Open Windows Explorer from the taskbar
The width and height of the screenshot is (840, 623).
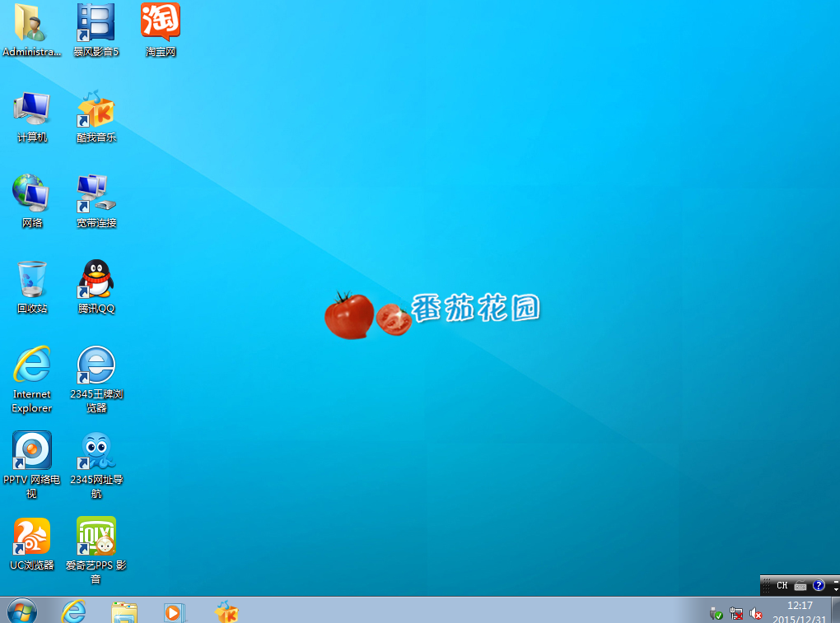(x=124, y=611)
